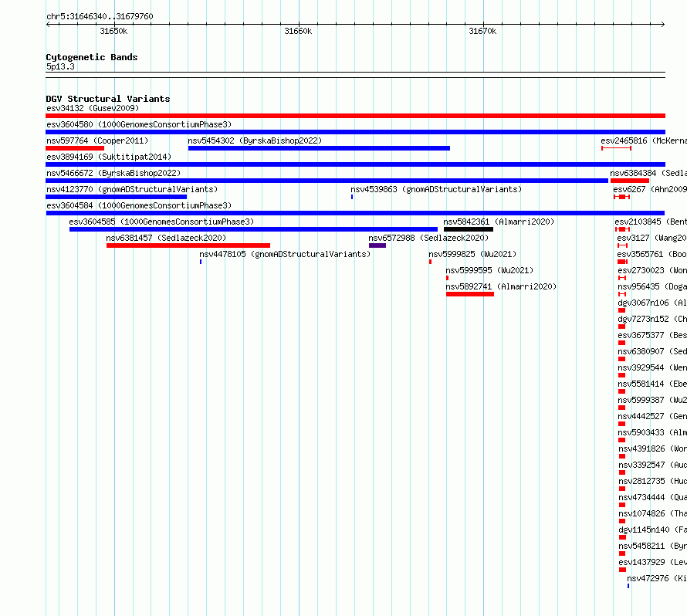Click the purple nsv6572988 variant bar
This screenshot has height=616, width=687.
tap(377, 245)
